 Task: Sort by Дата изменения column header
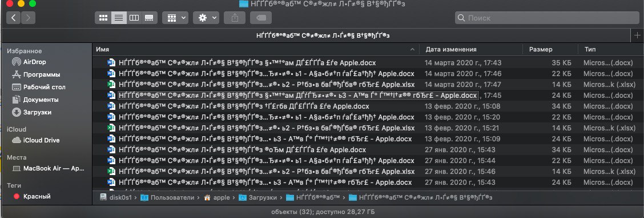point(451,49)
